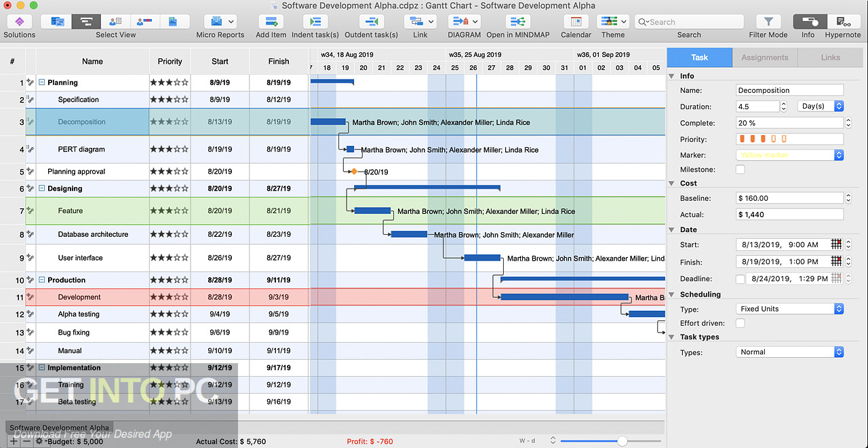Click the Duration stepper arrows
This screenshot has height=448, width=868.
(784, 107)
